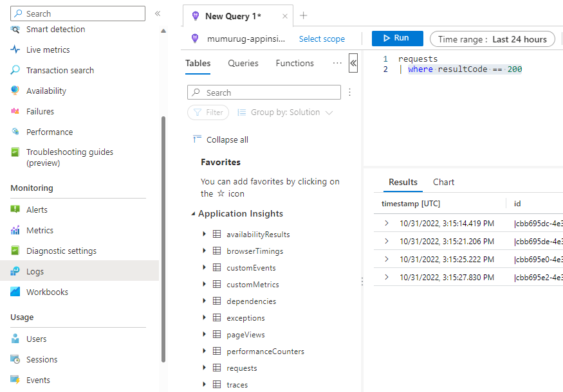Run the current query
Screen dimensions: 563x392
point(397,38)
